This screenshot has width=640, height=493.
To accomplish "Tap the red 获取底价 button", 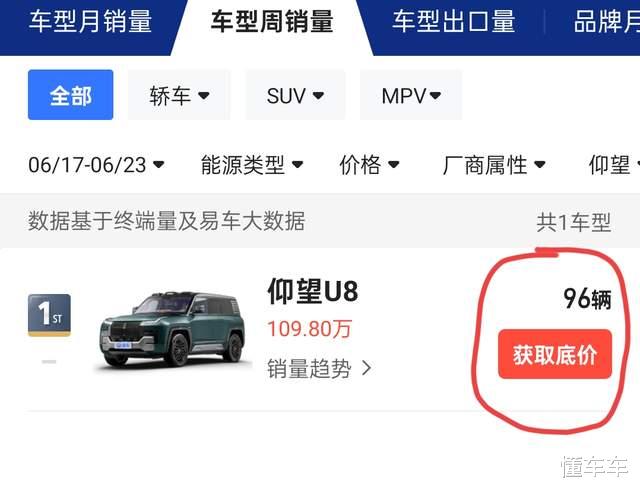I will (555, 354).
